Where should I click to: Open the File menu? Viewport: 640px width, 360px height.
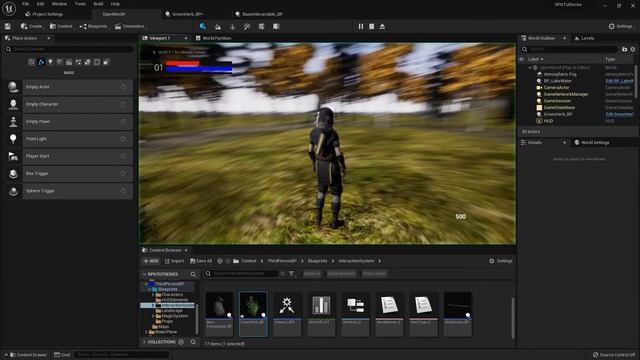[25, 4]
